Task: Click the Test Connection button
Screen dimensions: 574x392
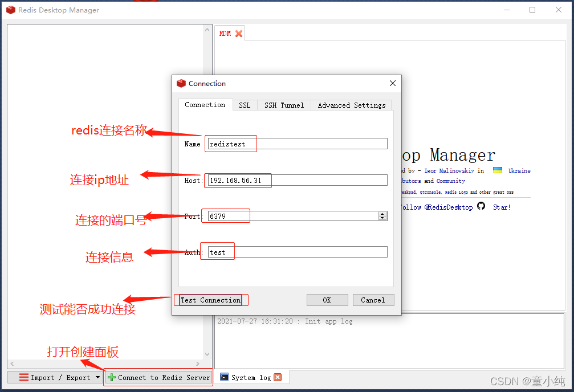Action: 210,300
